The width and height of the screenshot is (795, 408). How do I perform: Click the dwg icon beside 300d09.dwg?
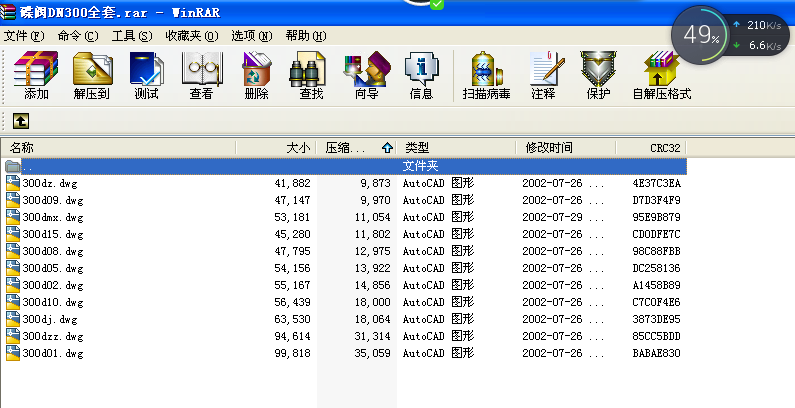click(13, 200)
